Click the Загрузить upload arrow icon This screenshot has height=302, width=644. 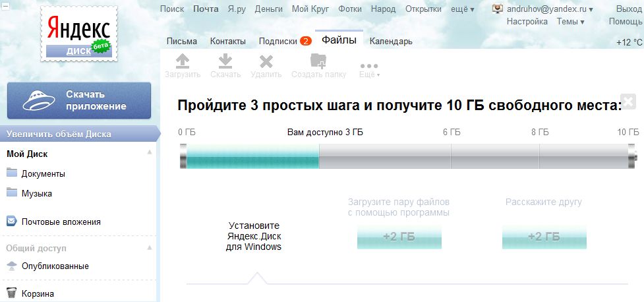pos(183,61)
